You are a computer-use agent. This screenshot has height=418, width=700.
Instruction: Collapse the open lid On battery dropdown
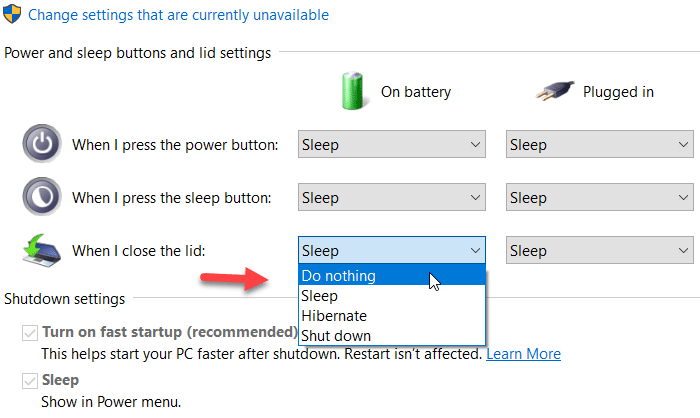coord(391,250)
